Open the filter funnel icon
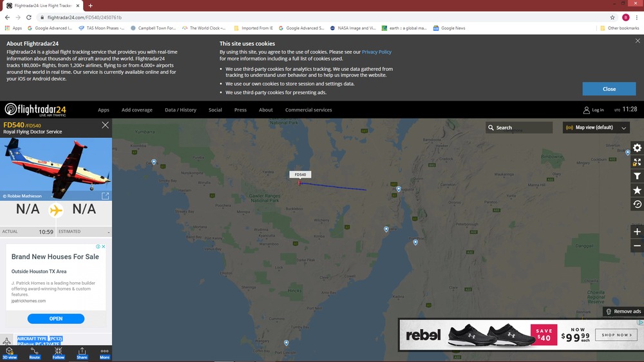 pyautogui.click(x=637, y=176)
